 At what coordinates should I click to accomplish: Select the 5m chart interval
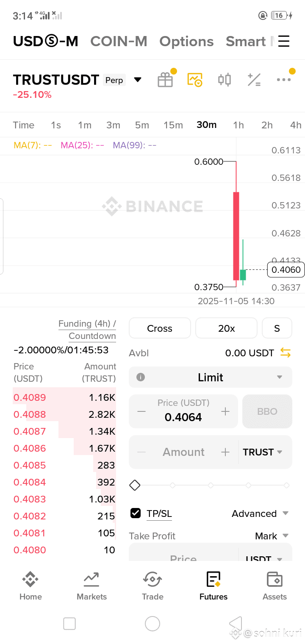click(x=142, y=125)
